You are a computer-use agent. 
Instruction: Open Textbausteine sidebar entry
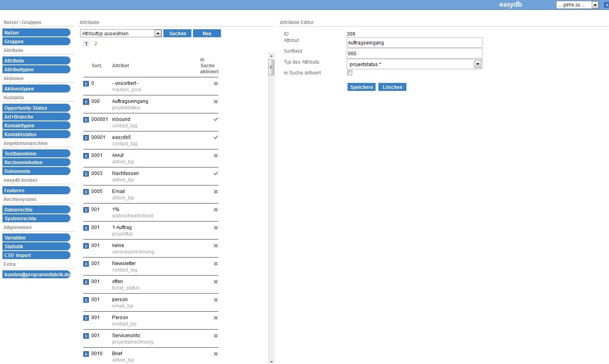click(36, 153)
